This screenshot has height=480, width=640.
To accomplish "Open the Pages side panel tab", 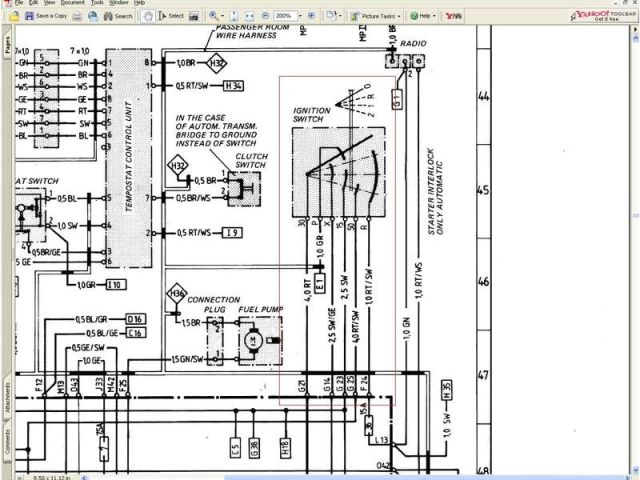I will 5,44.
